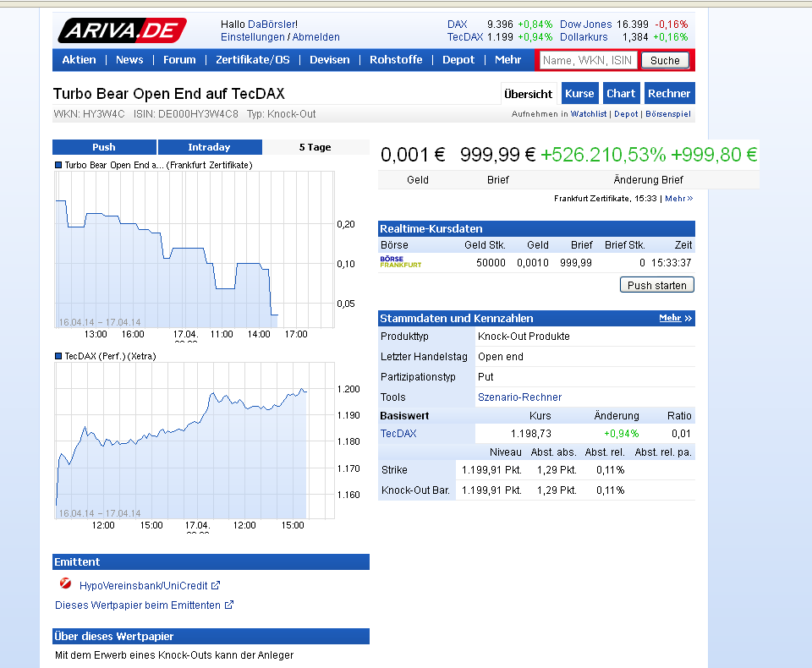Open the Rechner tab
Image resolution: width=812 pixels, height=668 pixels.
[x=669, y=93]
